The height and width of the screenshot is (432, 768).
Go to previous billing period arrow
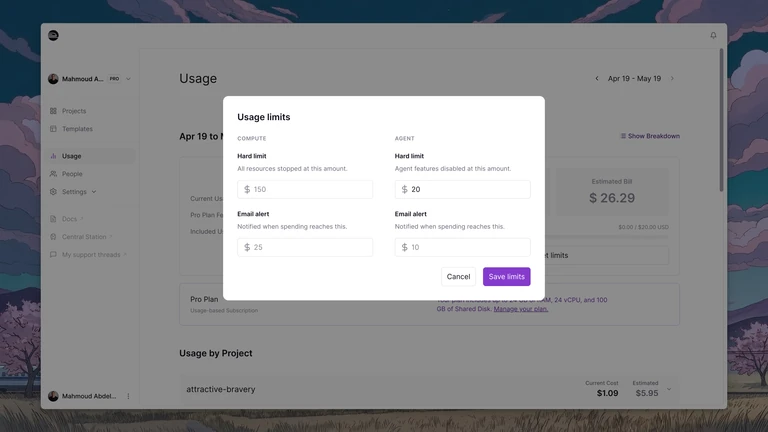(597, 78)
